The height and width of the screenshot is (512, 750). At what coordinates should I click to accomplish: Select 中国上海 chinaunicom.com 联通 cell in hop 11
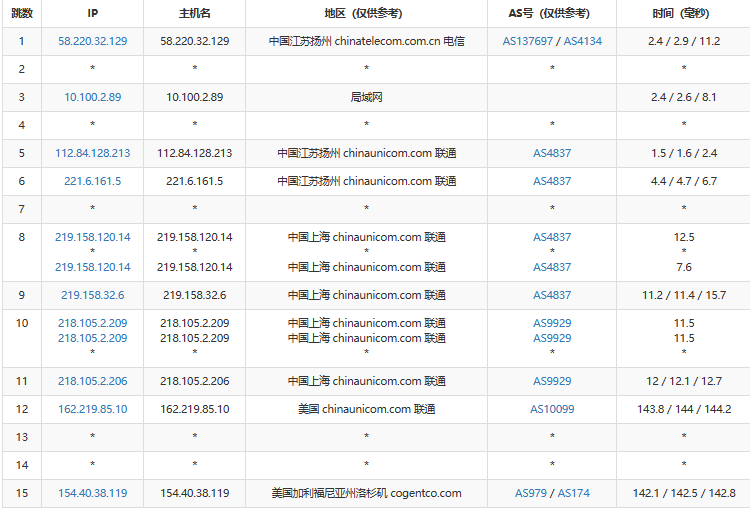pyautogui.click(x=366, y=381)
